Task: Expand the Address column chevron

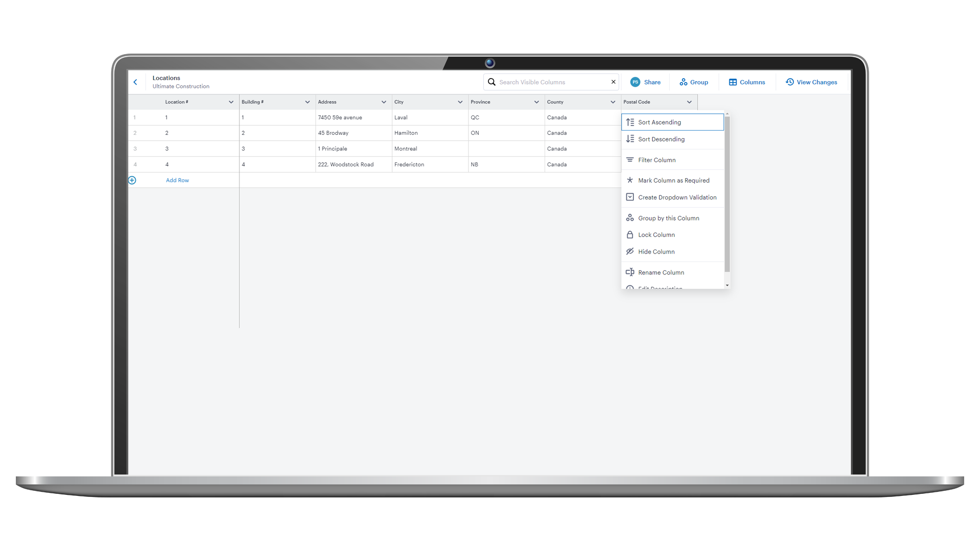Action: tap(384, 102)
